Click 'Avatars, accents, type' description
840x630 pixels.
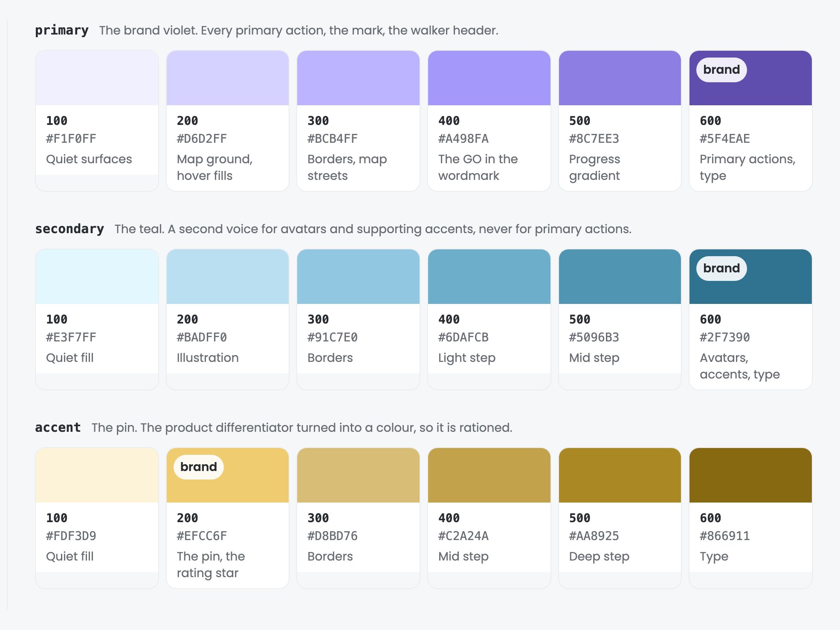point(740,366)
